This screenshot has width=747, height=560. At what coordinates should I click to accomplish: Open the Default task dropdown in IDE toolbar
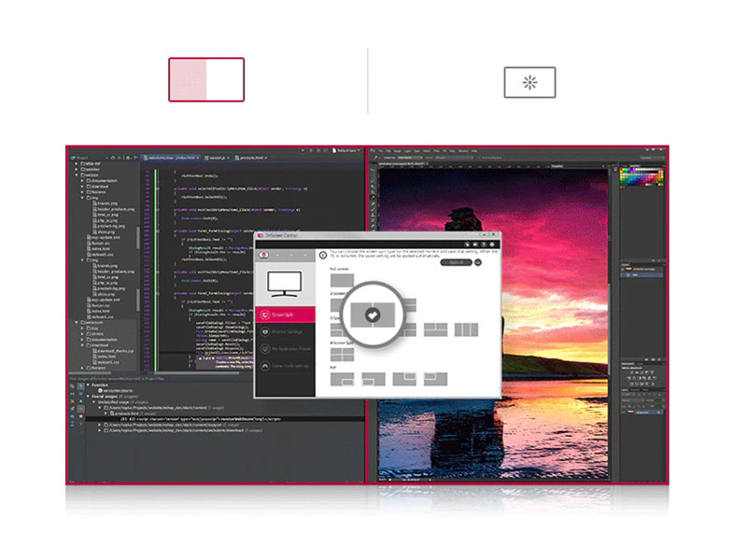(x=346, y=150)
